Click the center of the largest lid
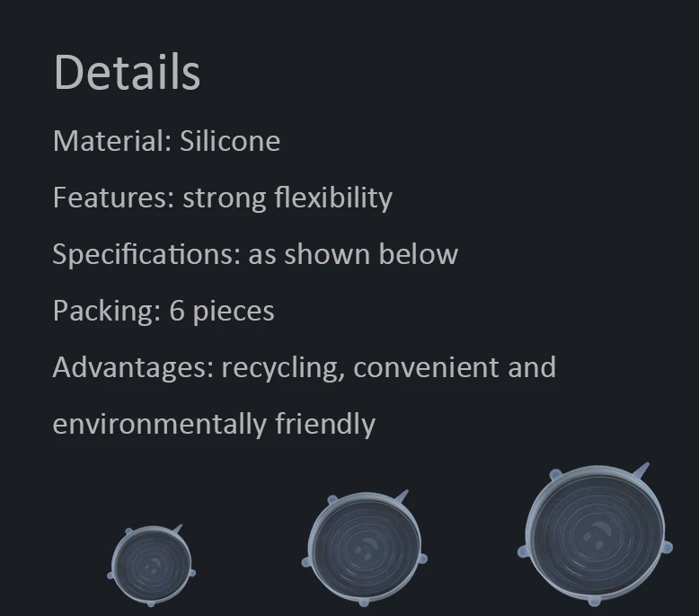Viewport: 699px width, 616px height. (x=597, y=533)
